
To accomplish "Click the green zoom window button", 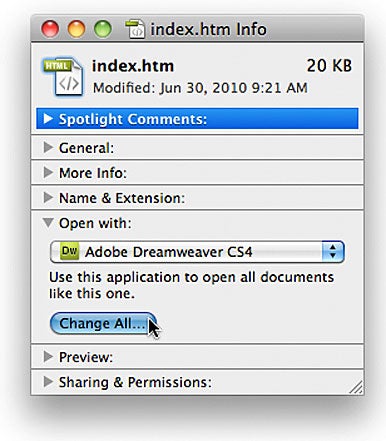I will tap(103, 29).
